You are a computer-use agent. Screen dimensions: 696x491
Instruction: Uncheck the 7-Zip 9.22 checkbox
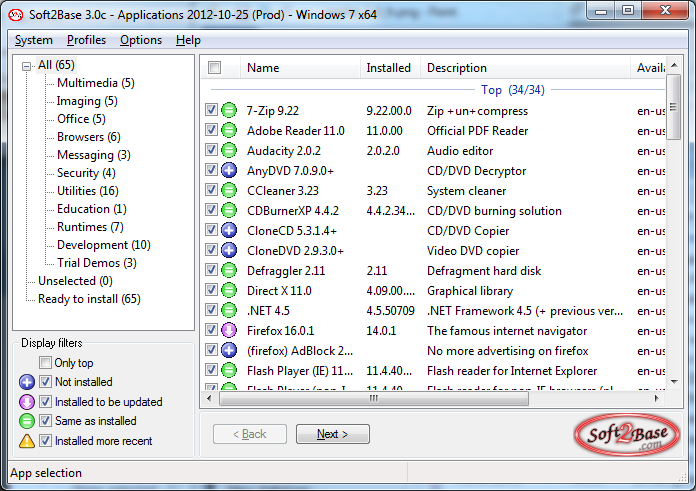(211, 109)
